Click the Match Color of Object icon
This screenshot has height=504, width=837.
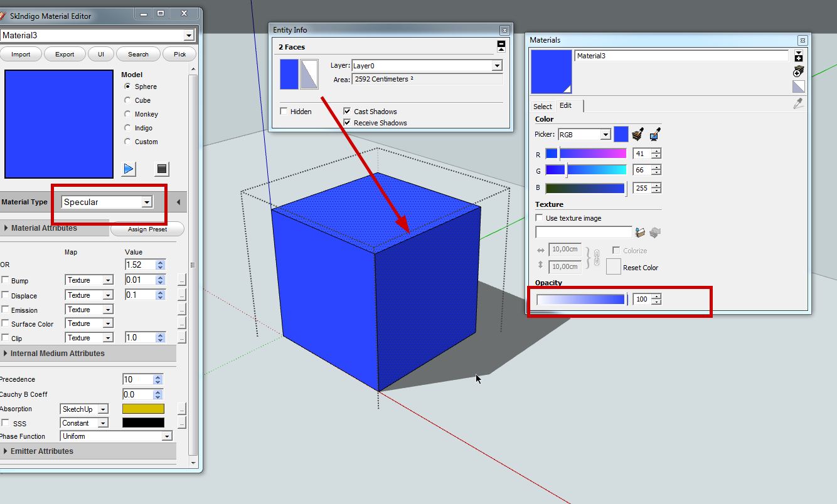638,134
